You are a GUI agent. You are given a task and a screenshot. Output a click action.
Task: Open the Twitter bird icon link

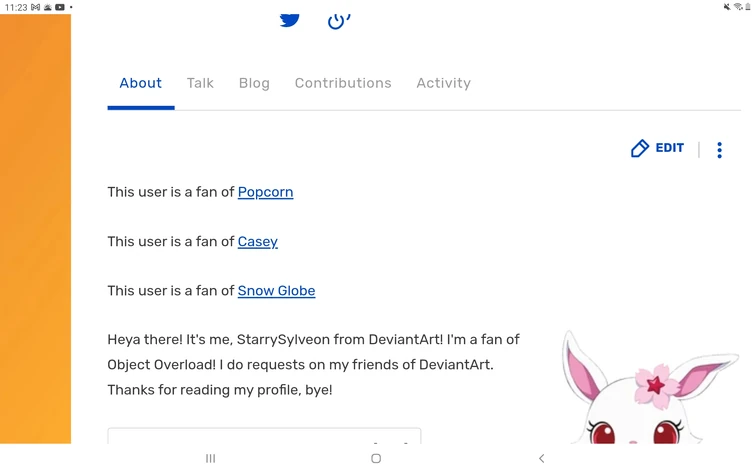289,20
